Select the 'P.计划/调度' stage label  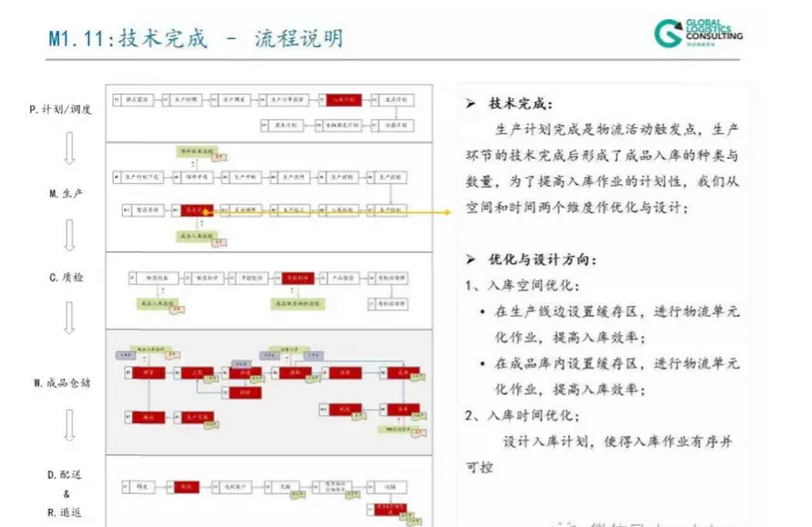pos(61,109)
